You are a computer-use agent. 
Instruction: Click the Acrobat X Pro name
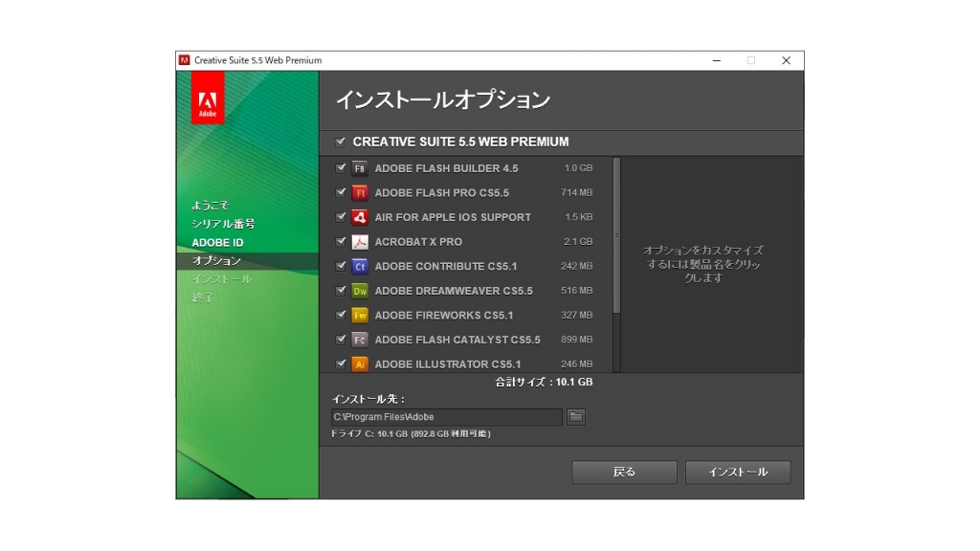pyautogui.click(x=418, y=242)
